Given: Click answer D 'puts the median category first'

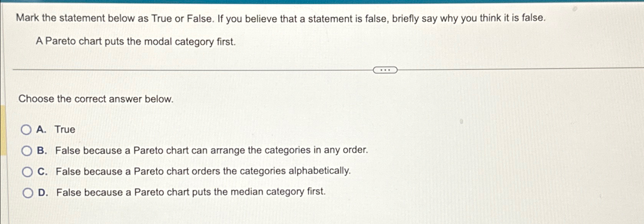Looking at the screenshot, I should point(191,192).
